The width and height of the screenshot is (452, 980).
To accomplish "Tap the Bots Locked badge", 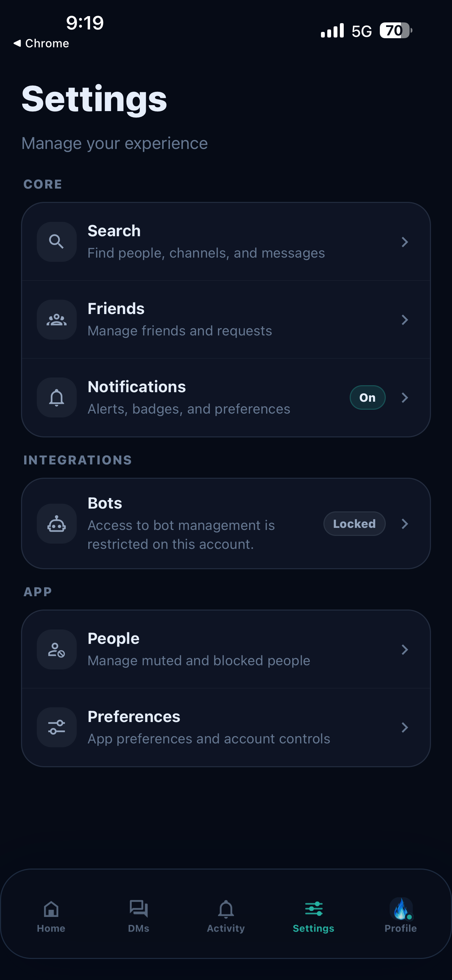I will pyautogui.click(x=354, y=524).
